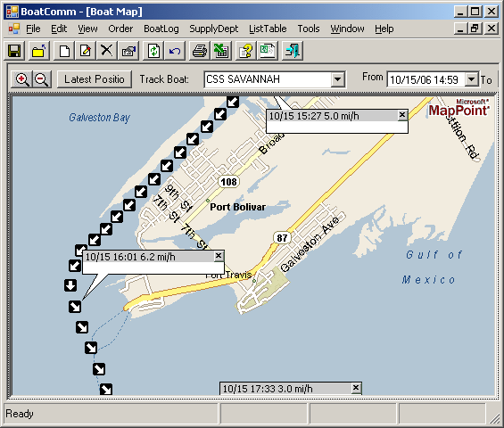Click the highway 87 shield on map

tap(282, 238)
